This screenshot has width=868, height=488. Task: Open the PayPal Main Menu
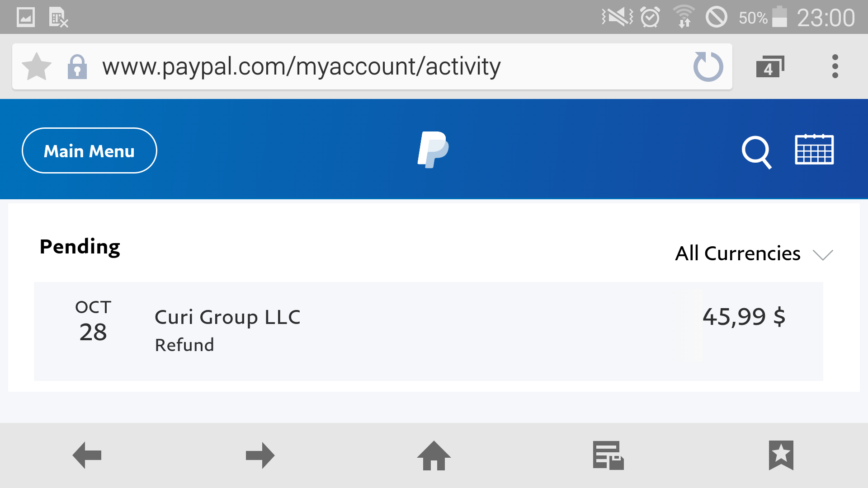[90, 150]
